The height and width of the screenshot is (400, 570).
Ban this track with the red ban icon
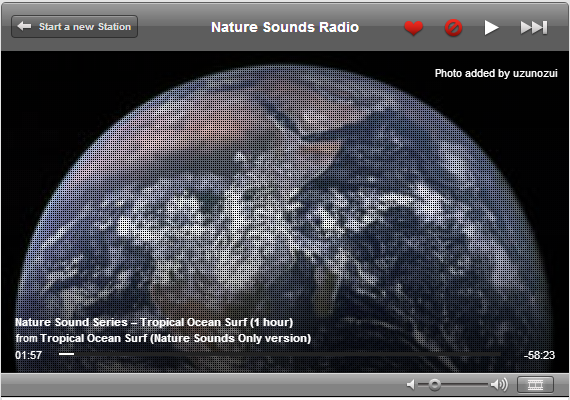pyautogui.click(x=453, y=28)
